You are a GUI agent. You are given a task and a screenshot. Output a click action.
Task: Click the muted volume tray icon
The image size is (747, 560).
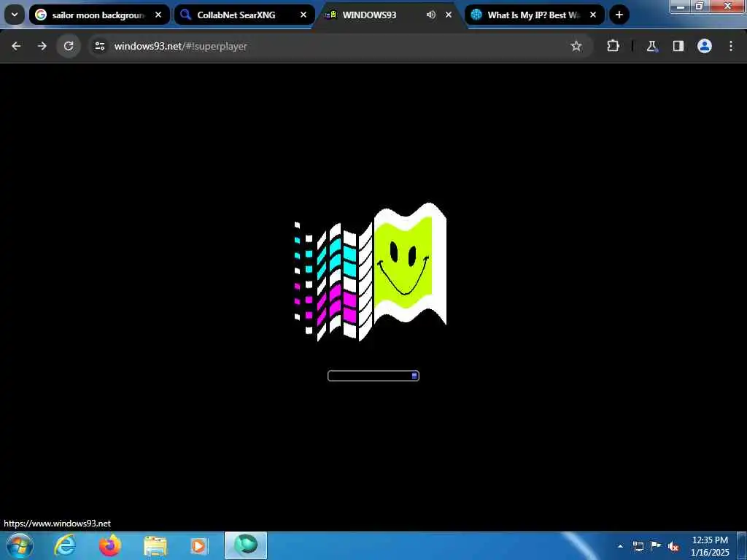tap(673, 546)
